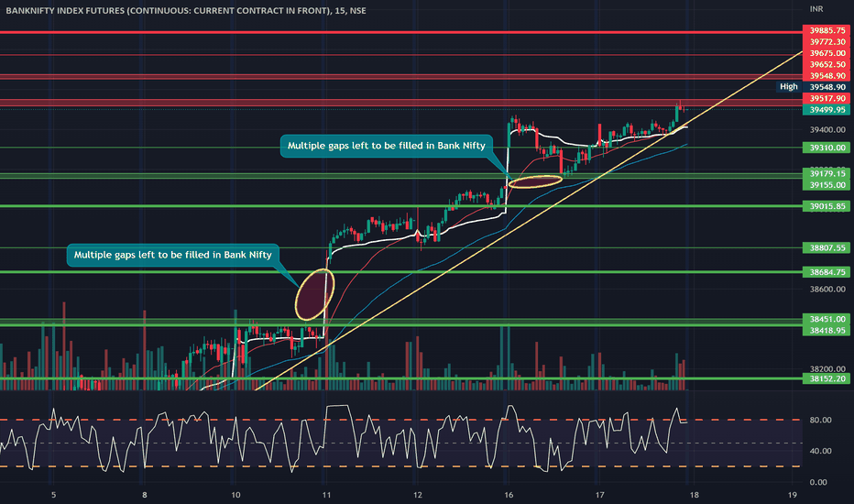The image size is (854, 504).
Task: Click the oscillator 40.00 level label
Action: click(x=820, y=451)
